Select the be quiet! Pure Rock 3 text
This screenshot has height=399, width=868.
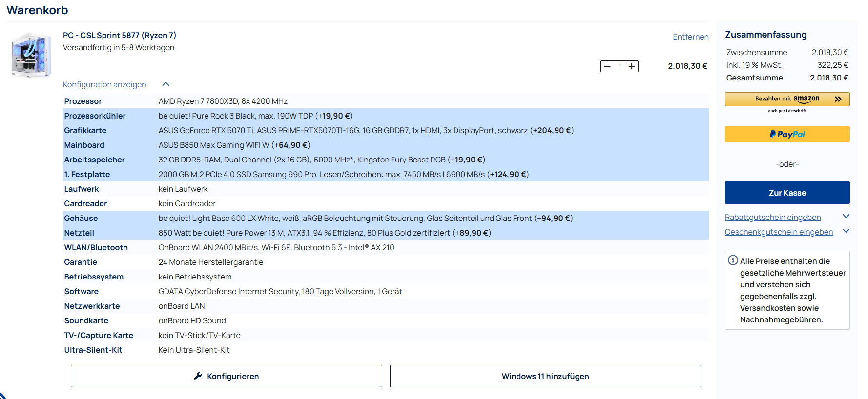click(x=255, y=116)
